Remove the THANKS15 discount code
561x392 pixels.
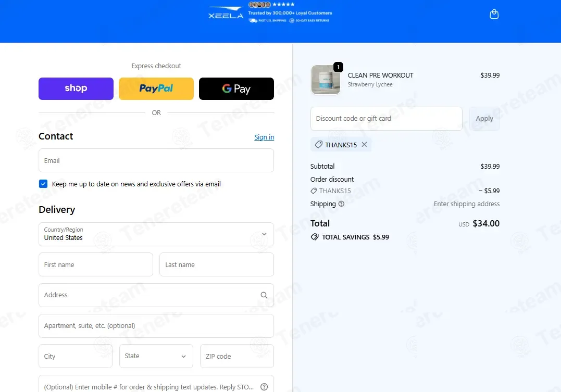[x=364, y=145]
